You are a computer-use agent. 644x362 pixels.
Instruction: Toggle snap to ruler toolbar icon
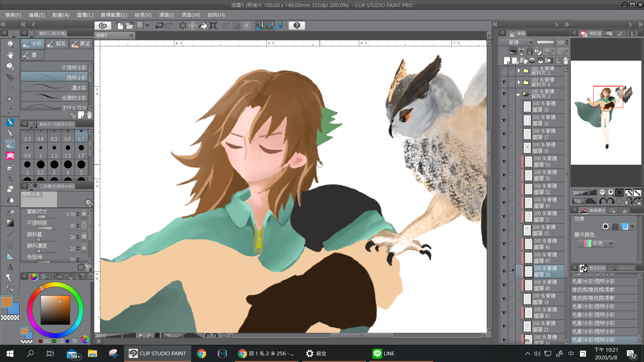[260, 25]
